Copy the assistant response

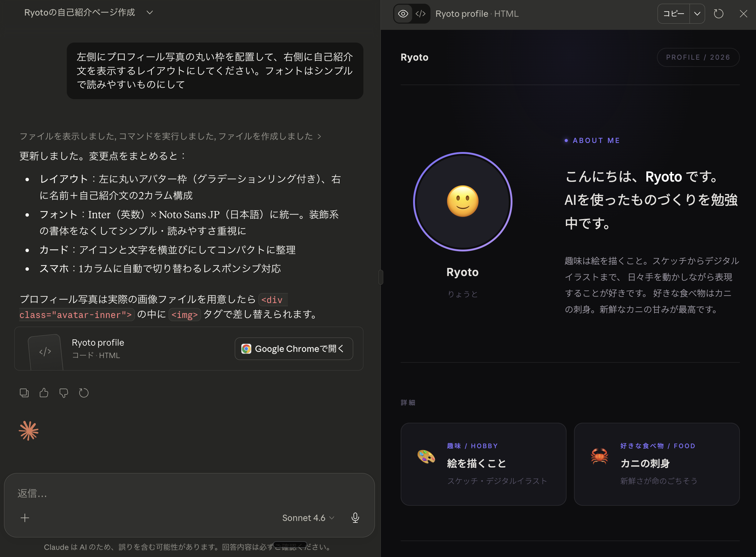click(x=24, y=393)
